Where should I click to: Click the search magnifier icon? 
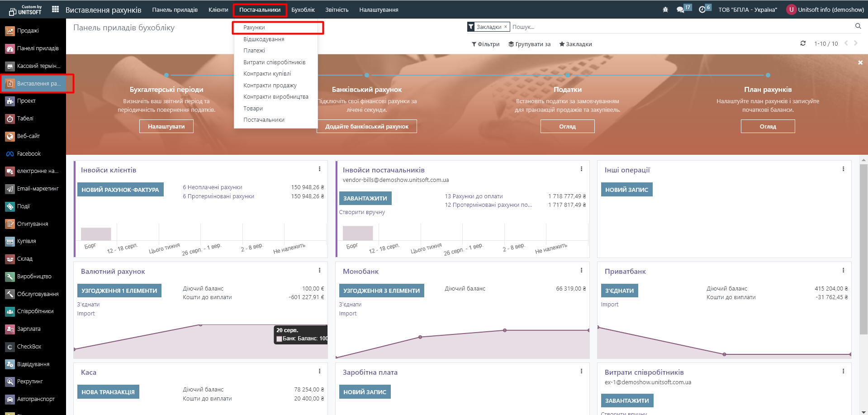(x=858, y=26)
